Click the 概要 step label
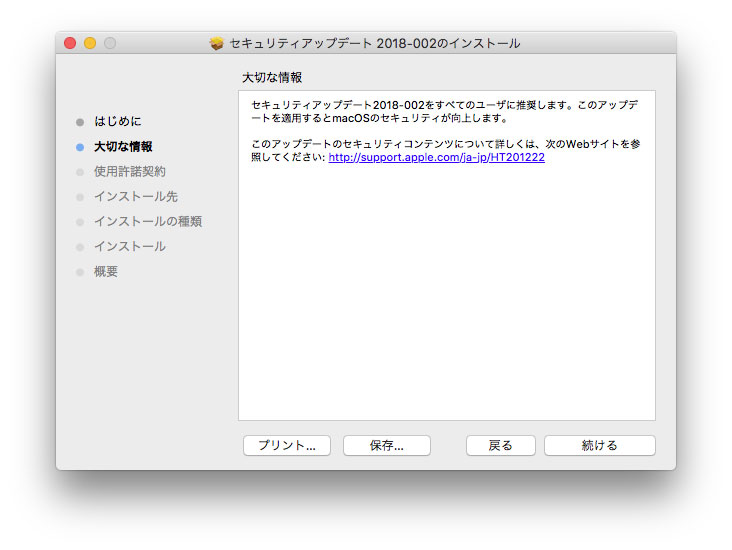Screen dimensions: 732x550 (x=106, y=272)
